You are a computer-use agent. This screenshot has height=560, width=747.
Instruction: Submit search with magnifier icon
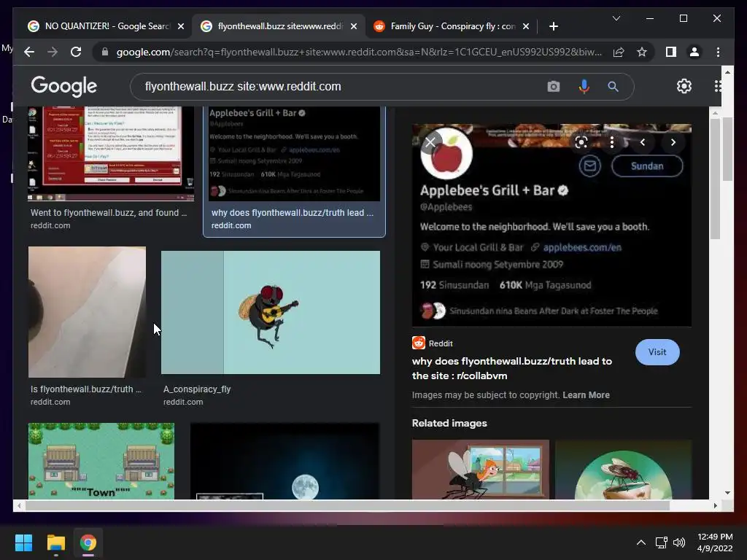tap(613, 87)
